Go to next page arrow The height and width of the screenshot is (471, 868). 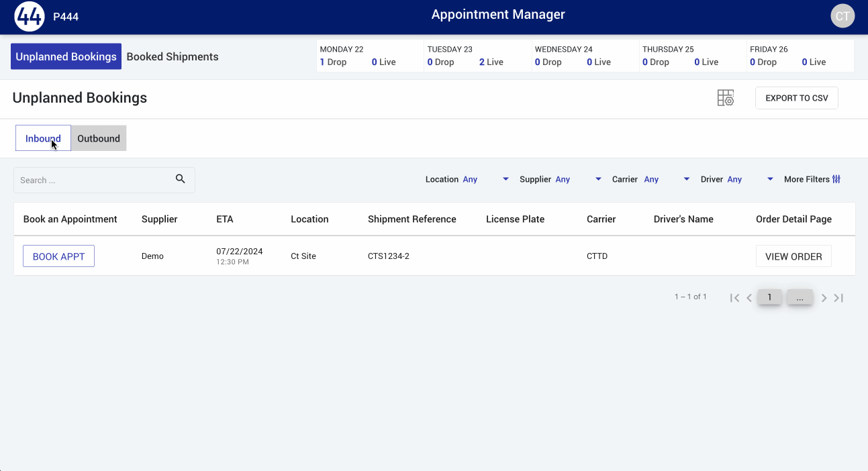point(824,298)
